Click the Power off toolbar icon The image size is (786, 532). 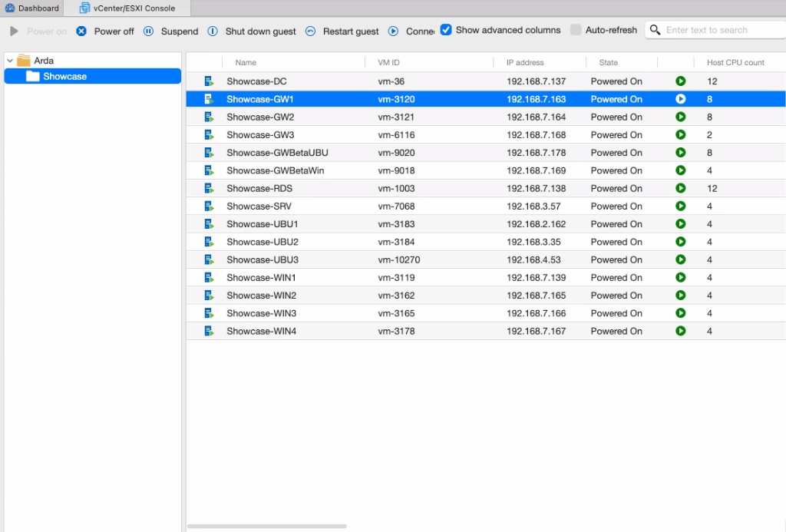(81, 31)
